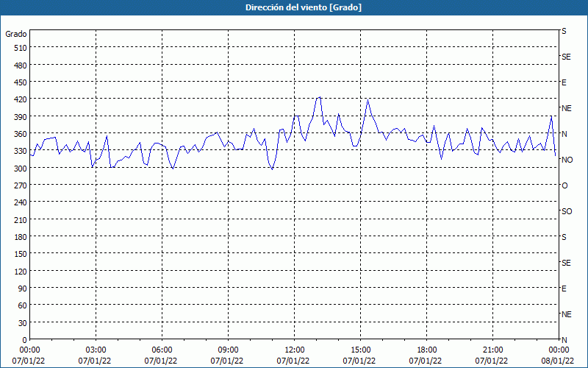
Task: Click the title 'Dirección del viento [Grado]'
Action: (304, 7)
